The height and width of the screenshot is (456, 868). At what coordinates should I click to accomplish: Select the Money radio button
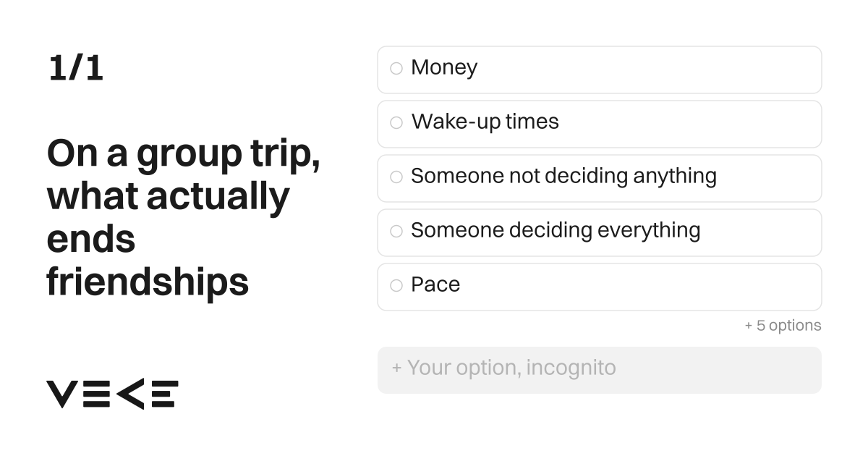click(396, 69)
